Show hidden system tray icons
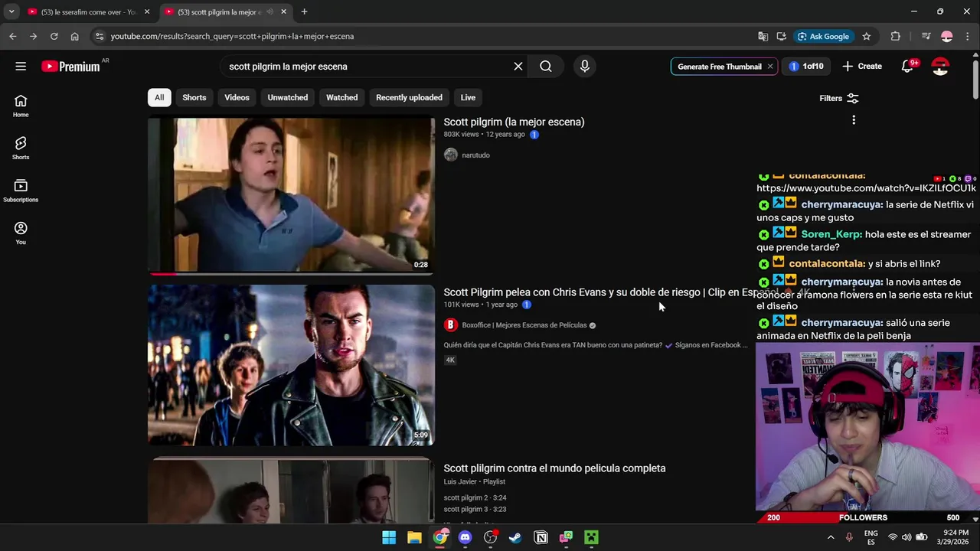This screenshot has height=551, width=980. tap(831, 537)
